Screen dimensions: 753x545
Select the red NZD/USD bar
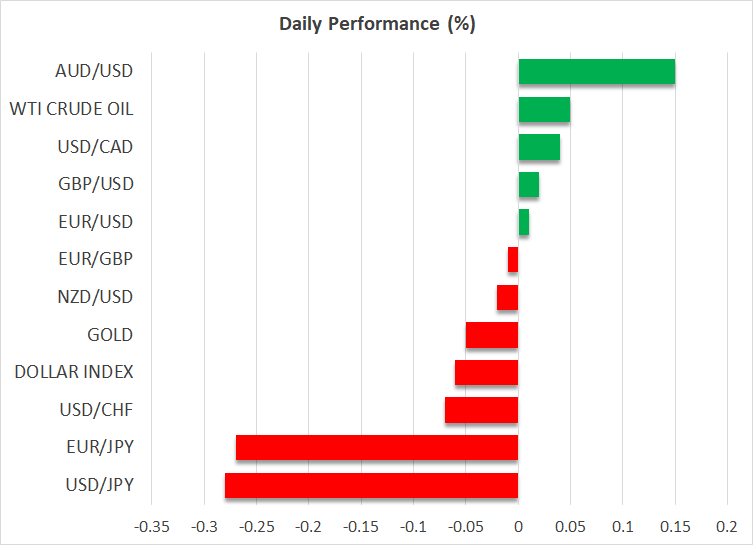(x=508, y=297)
